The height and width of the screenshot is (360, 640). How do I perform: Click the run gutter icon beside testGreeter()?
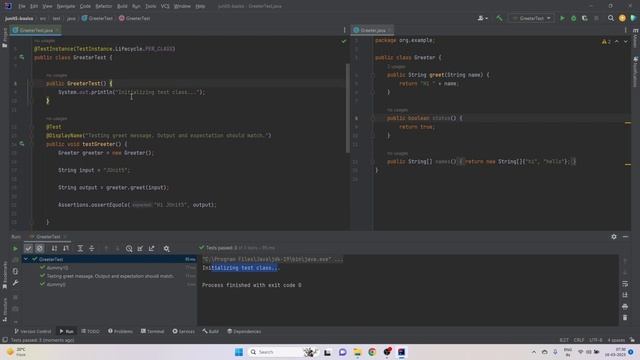coord(22,144)
